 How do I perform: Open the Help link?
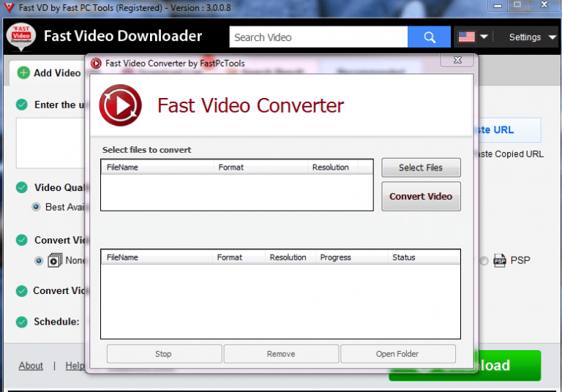point(75,366)
